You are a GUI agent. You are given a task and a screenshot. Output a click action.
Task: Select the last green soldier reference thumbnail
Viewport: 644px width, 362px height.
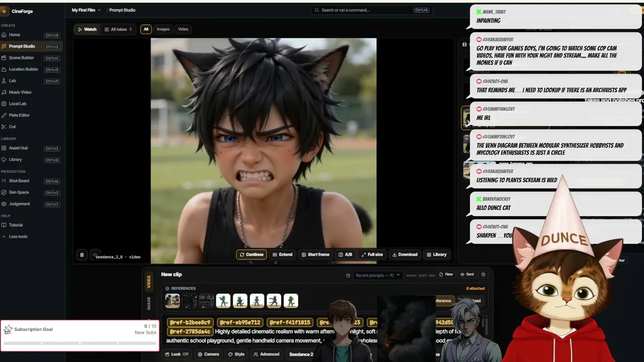(x=291, y=301)
